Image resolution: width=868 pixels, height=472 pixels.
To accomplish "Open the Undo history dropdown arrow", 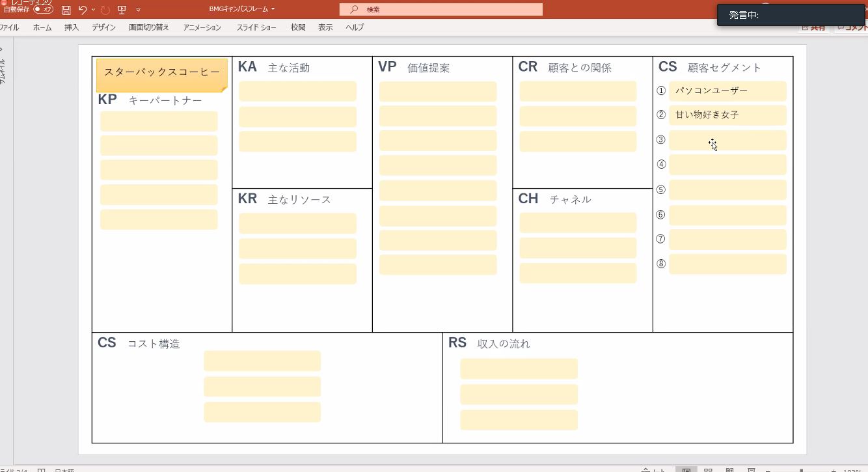I will tap(93, 10).
